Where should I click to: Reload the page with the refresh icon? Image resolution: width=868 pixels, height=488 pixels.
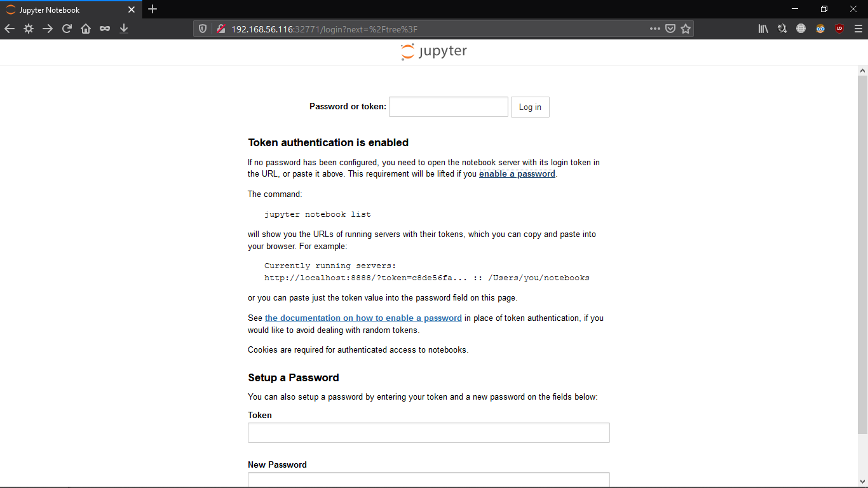pos(67,29)
